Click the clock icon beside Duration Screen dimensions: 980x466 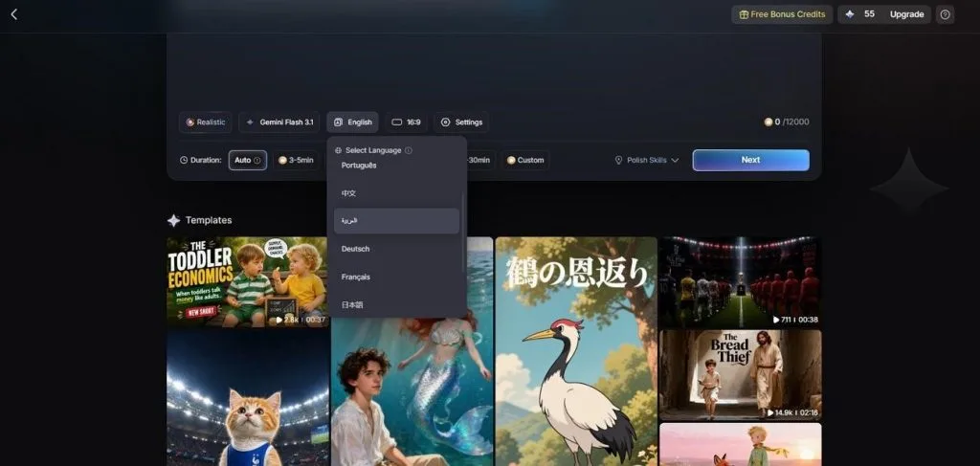(x=184, y=160)
